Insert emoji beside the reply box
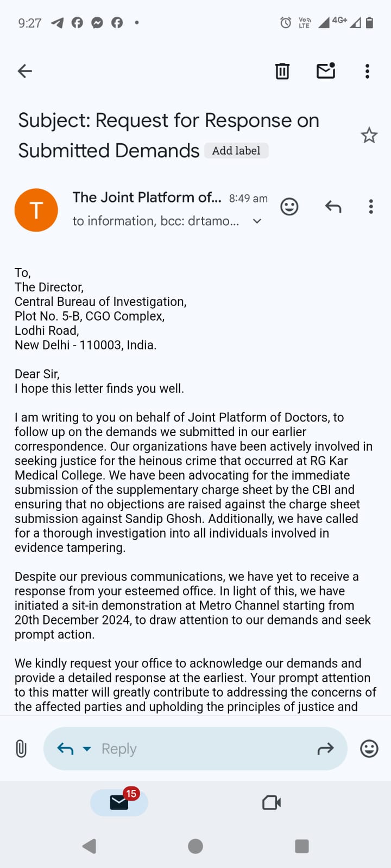Image resolution: width=391 pixels, height=868 pixels. (x=369, y=749)
